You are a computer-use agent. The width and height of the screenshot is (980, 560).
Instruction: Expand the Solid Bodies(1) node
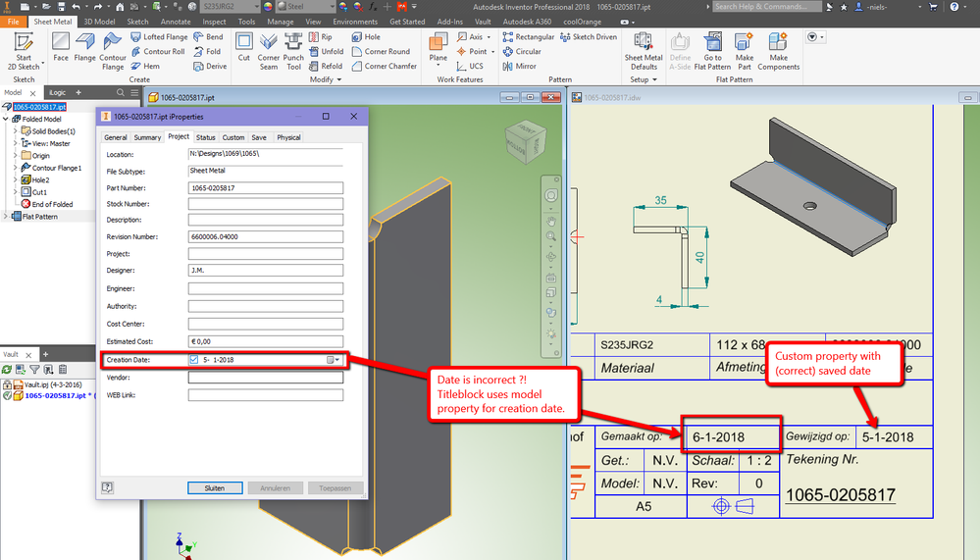tap(16, 131)
